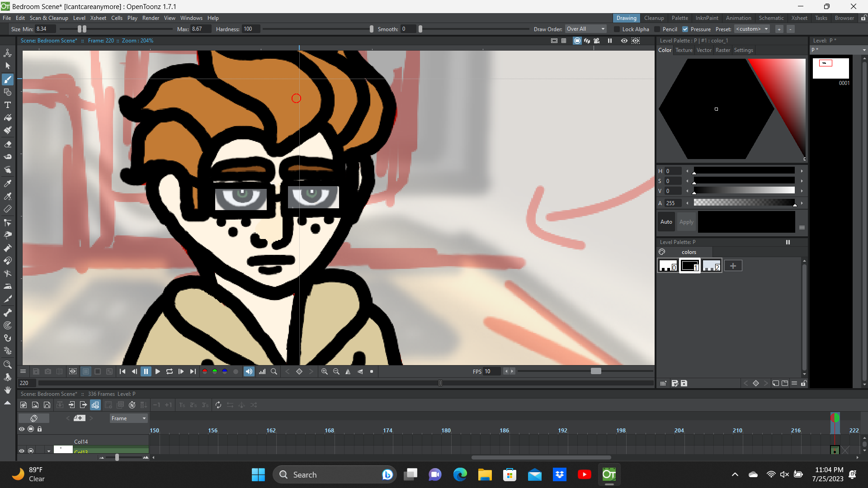Pick the Type tool
868x488 pixels.
tap(8, 105)
